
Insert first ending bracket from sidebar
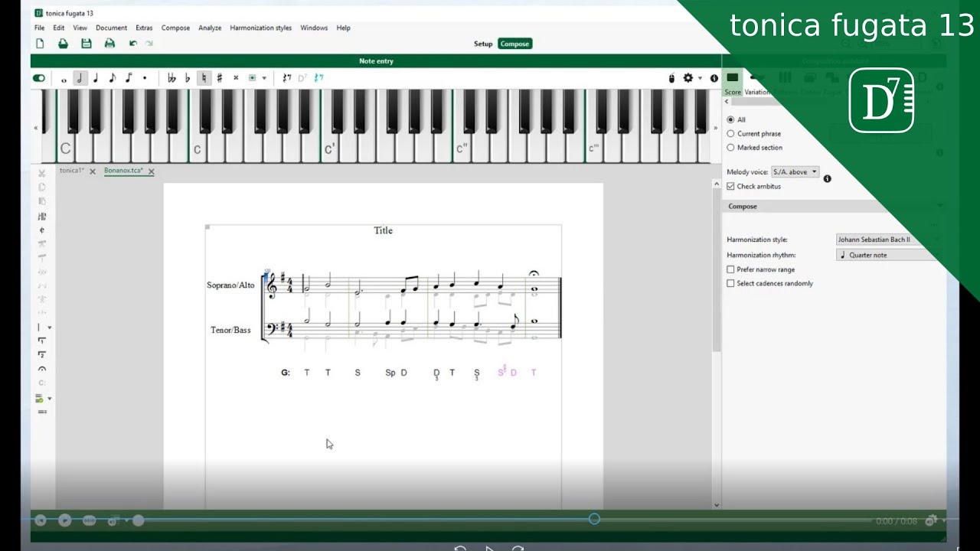coord(42,341)
